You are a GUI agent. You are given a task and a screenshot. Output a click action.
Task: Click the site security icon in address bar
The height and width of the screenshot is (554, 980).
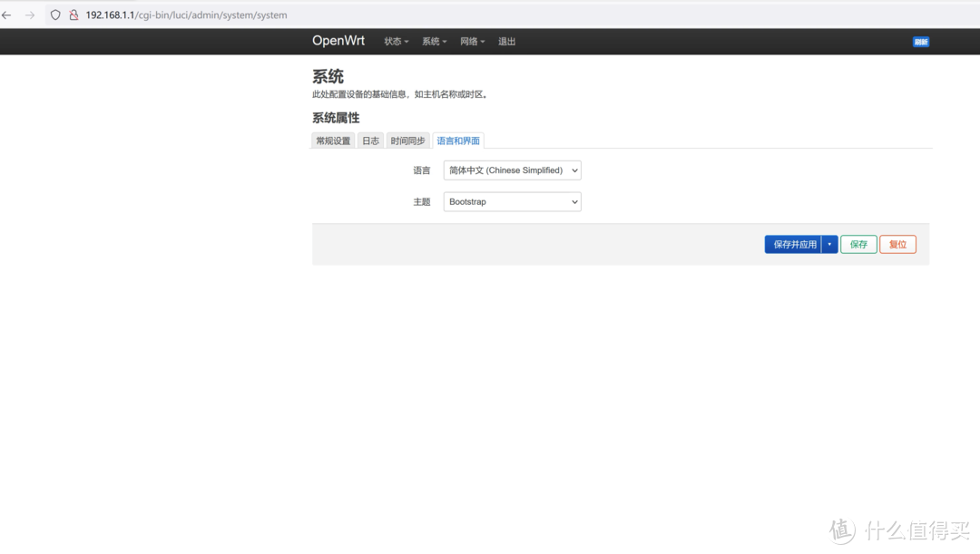pyautogui.click(x=73, y=15)
